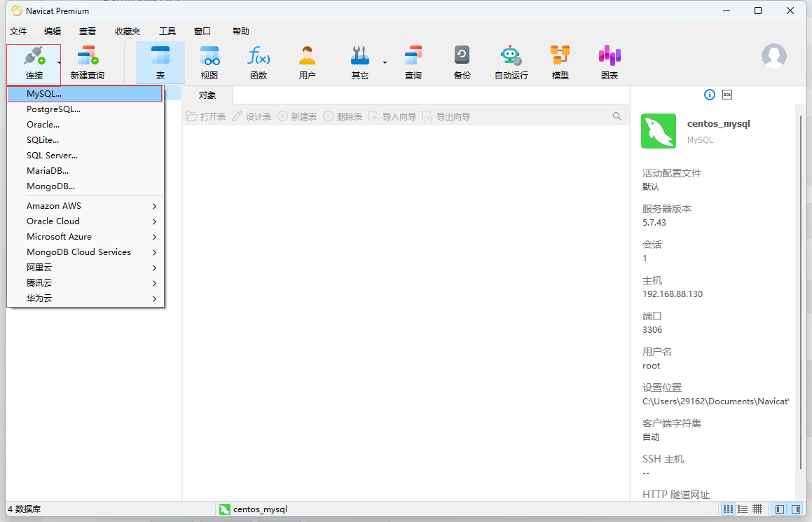Open the 表 (Tables) view

160,62
